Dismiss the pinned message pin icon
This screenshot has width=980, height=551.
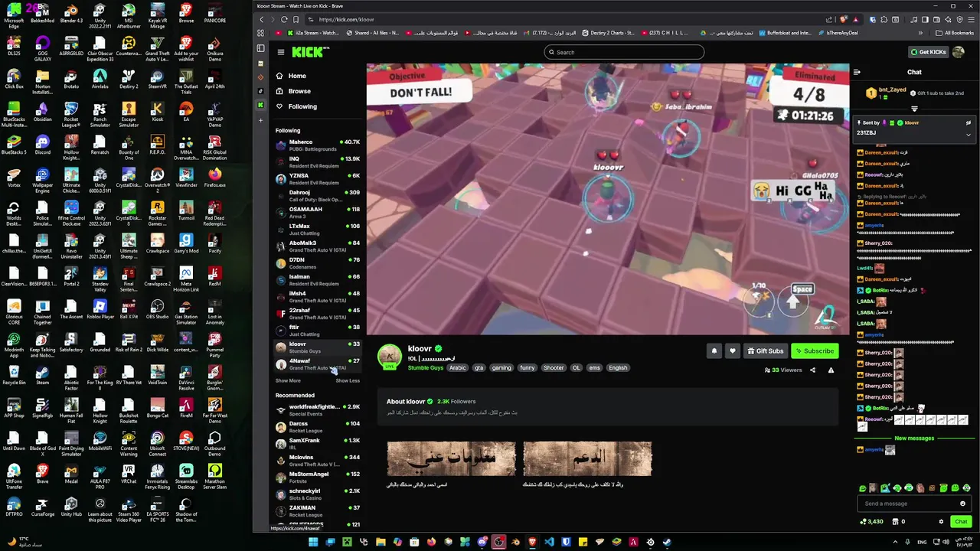click(968, 122)
